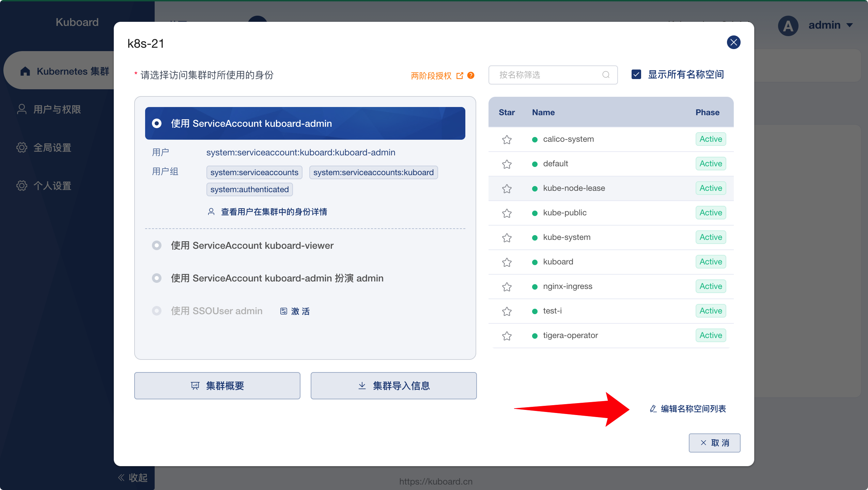The width and height of the screenshot is (868, 490).
Task: Click the double chevron 收起 icon
Action: tap(121, 477)
